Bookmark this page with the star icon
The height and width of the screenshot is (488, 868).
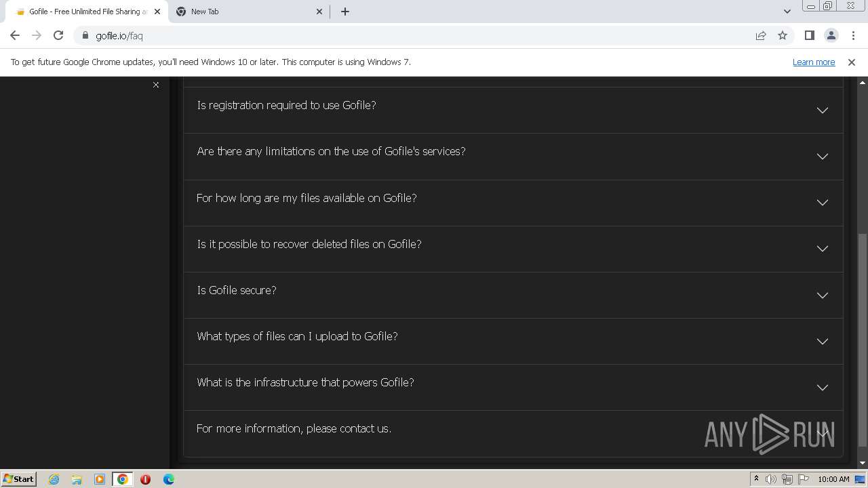[x=783, y=35]
